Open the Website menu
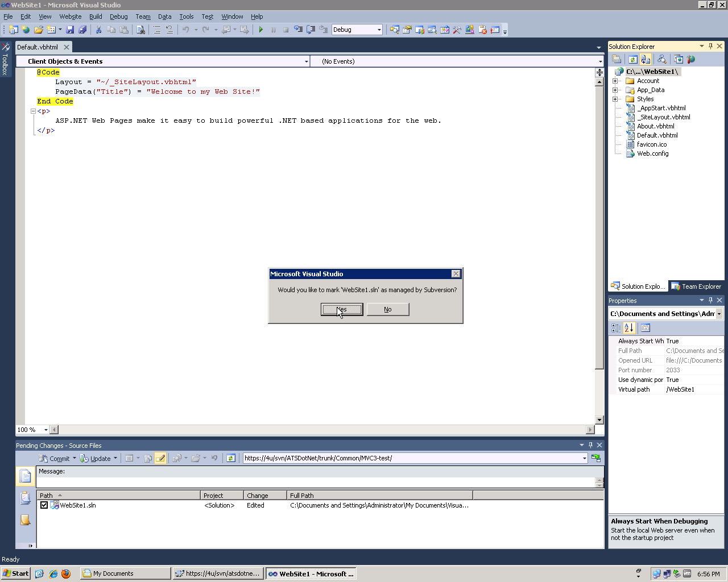This screenshot has width=728, height=582. 71,16
